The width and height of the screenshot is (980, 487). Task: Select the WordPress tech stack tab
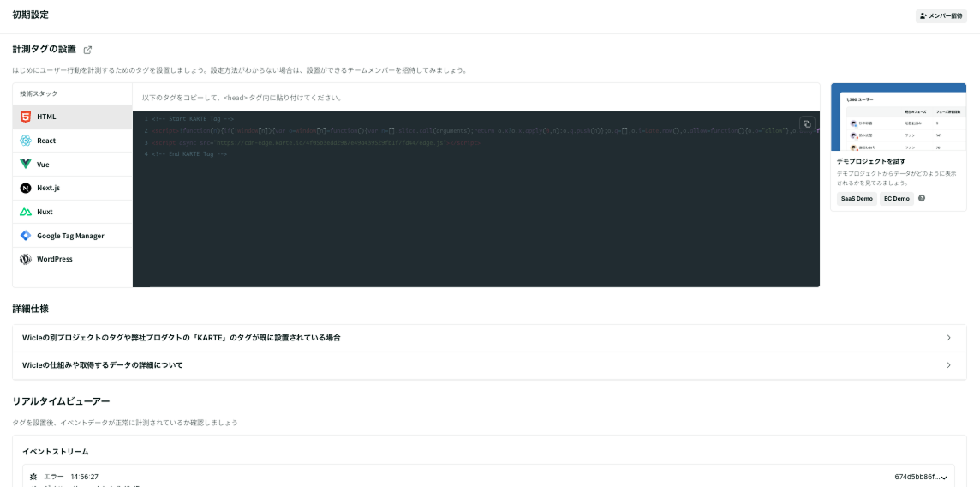pyautogui.click(x=73, y=259)
